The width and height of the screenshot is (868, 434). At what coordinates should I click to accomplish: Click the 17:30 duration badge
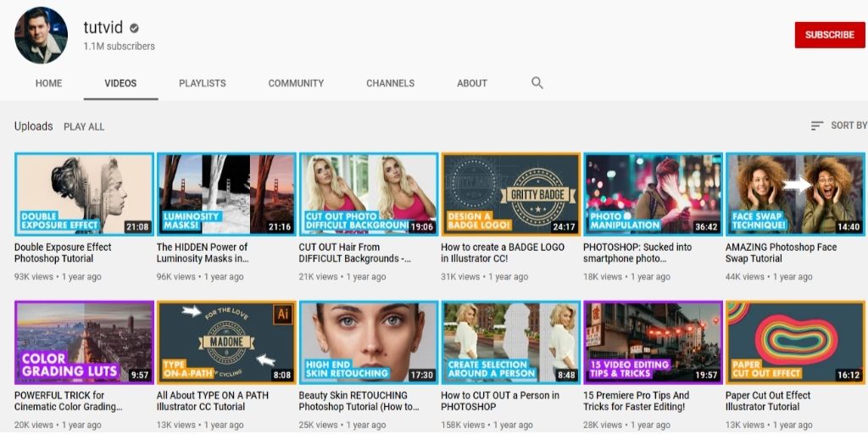(x=422, y=375)
